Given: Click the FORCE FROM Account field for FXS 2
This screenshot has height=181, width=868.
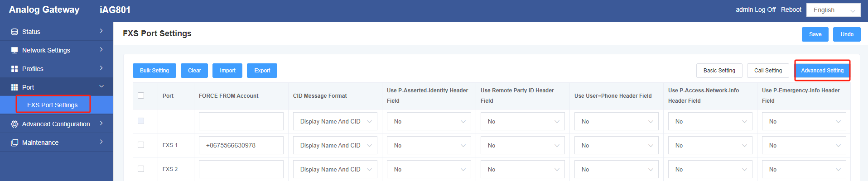Looking at the screenshot, I should [241, 169].
